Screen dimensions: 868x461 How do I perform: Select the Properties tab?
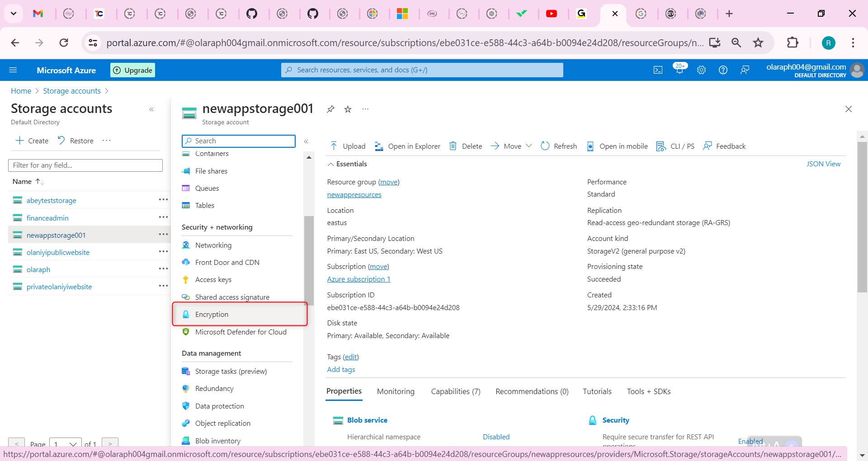point(344,391)
